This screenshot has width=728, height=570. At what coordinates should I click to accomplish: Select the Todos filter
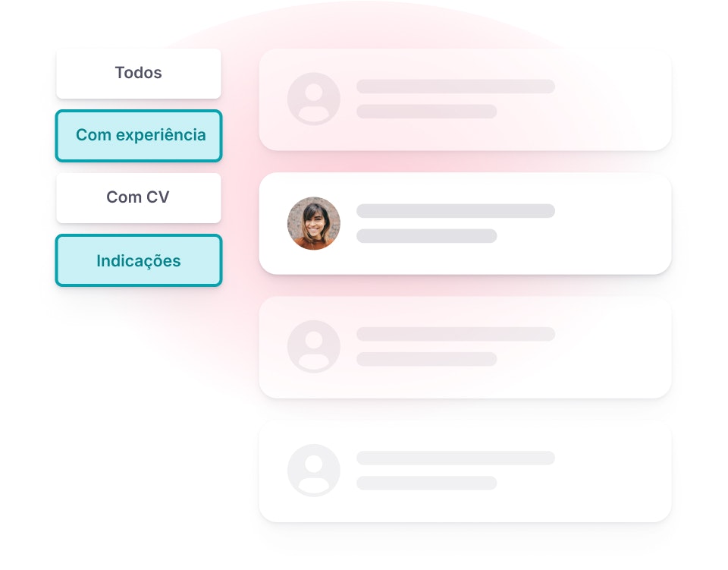point(138,74)
